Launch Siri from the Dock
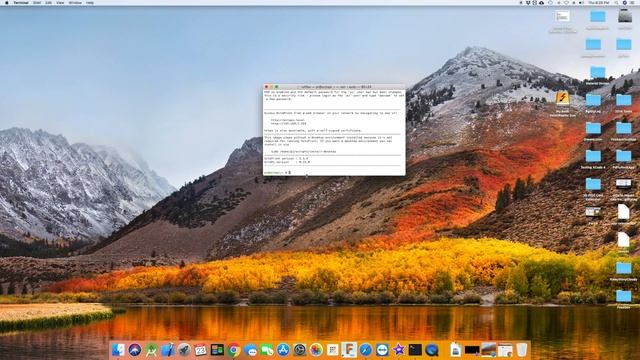 click(x=134, y=350)
